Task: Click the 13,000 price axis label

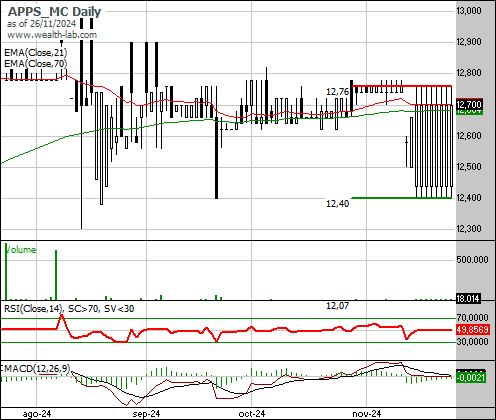Action: [x=469, y=11]
